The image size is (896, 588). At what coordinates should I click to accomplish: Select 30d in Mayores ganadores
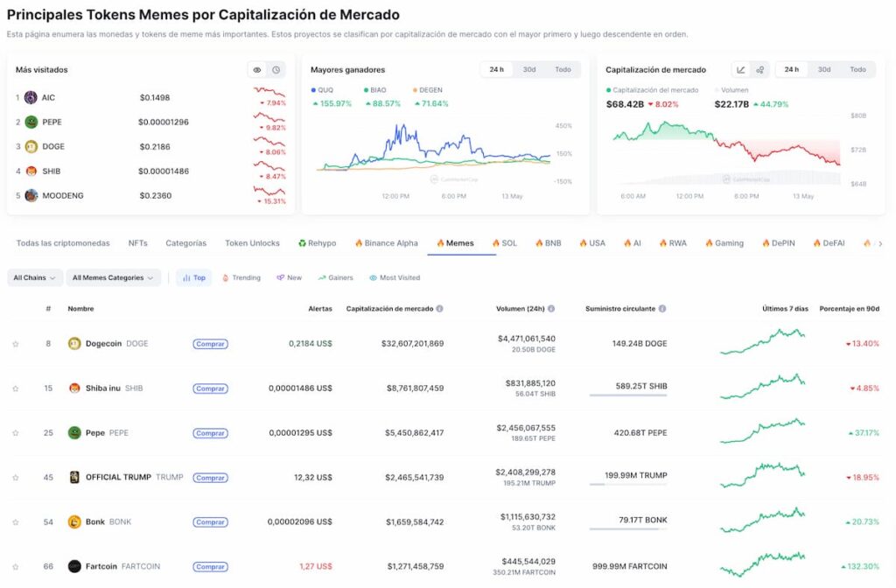529,70
